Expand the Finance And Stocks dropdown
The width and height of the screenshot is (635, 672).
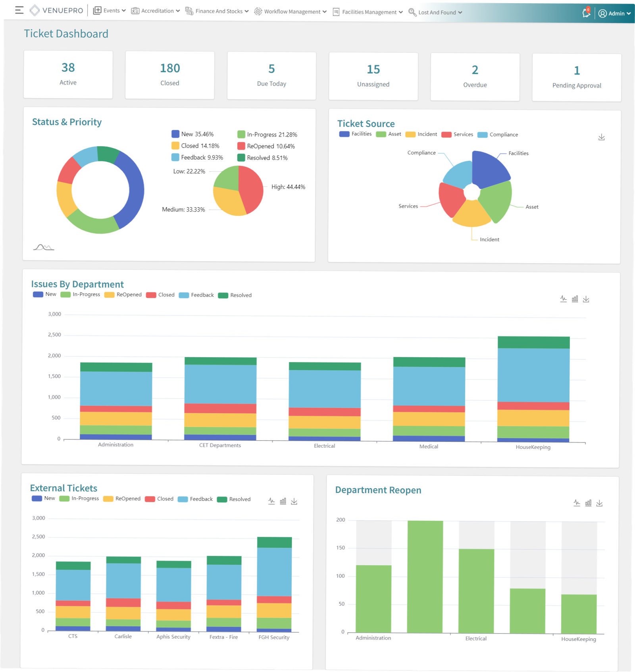pos(217,11)
